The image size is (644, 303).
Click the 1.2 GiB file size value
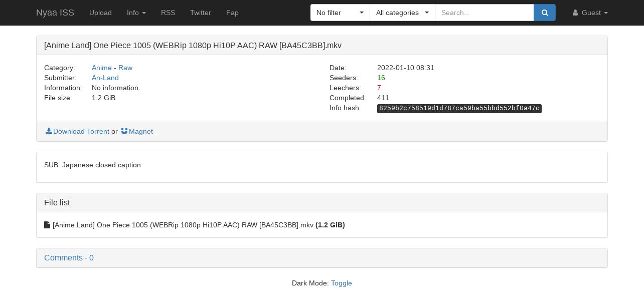tap(104, 98)
